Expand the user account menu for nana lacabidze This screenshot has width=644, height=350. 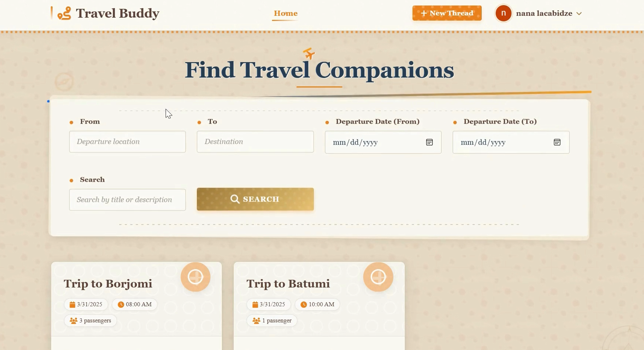pos(580,13)
